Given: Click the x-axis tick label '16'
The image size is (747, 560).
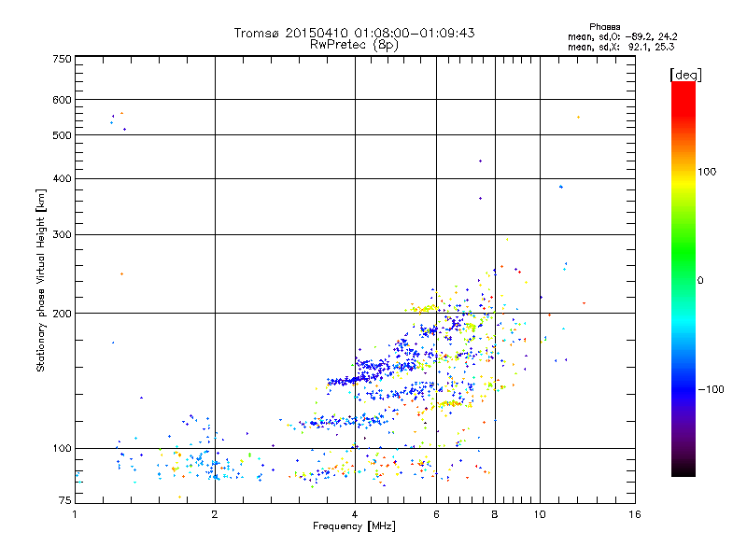Looking at the screenshot, I should (635, 514).
